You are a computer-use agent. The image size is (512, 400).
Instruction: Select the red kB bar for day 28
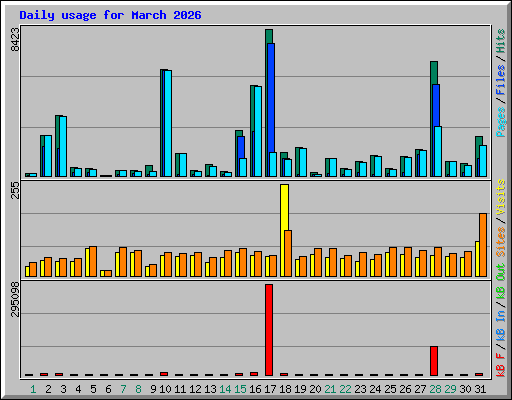click(434, 361)
